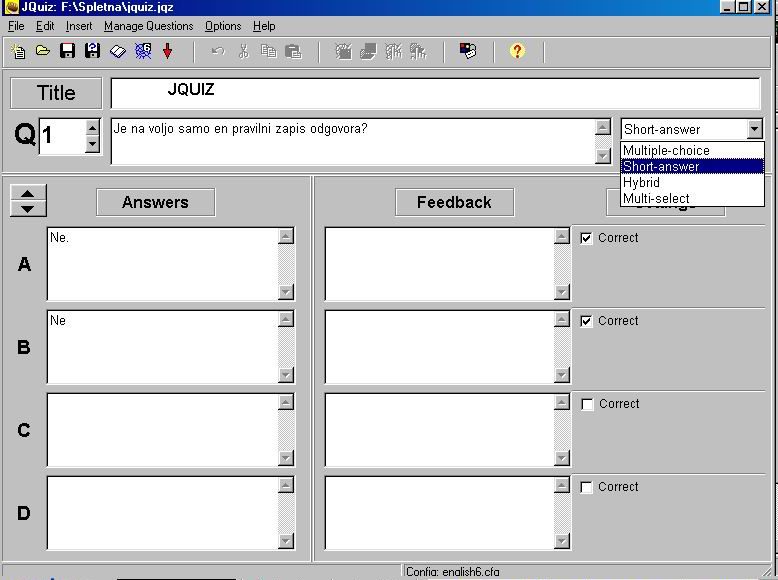Uncheck the Correct checkbox for answer A
The image size is (778, 580).
point(587,238)
